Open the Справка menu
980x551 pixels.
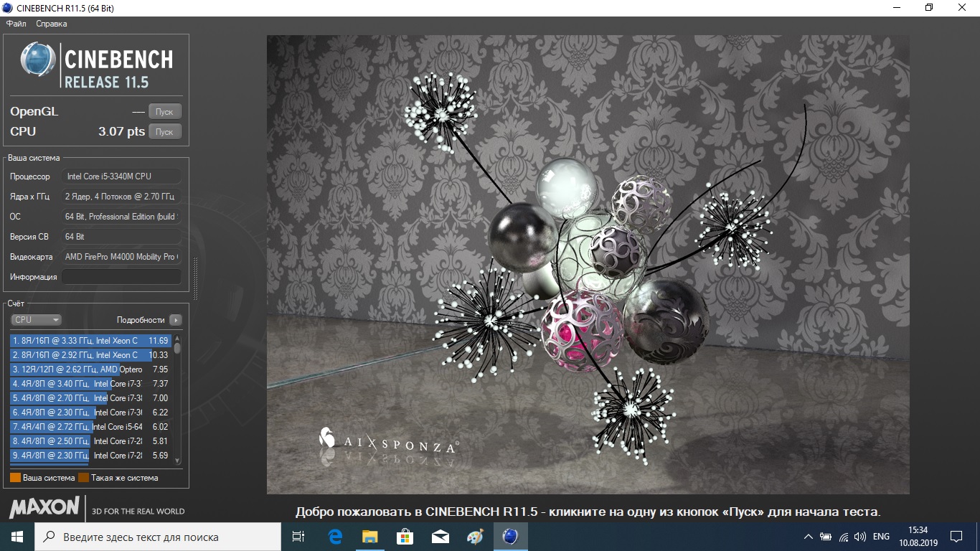click(52, 24)
